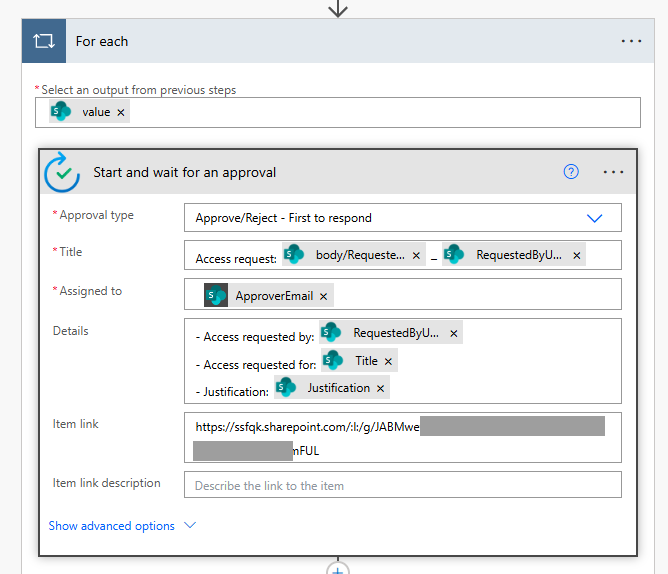
Task: Click the For each loop icon
Action: click(x=44, y=41)
